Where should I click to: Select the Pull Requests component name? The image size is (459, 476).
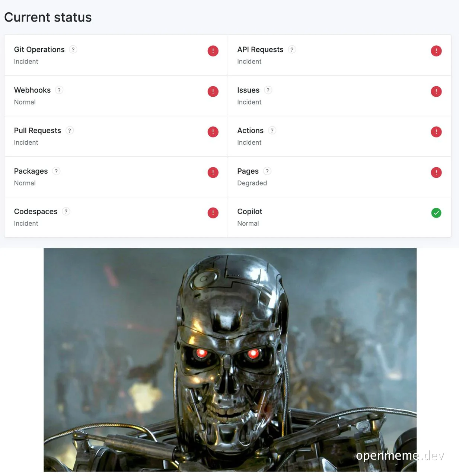pyautogui.click(x=38, y=131)
